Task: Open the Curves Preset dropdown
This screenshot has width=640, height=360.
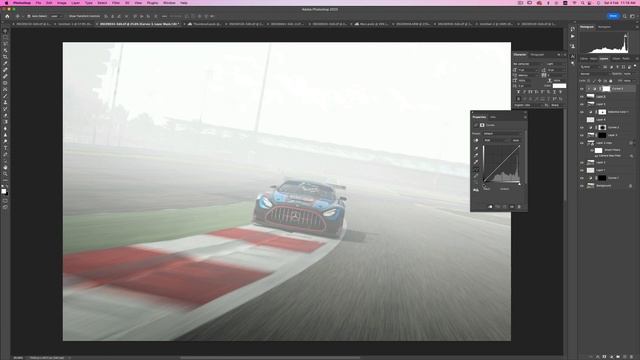Action: 502,133
